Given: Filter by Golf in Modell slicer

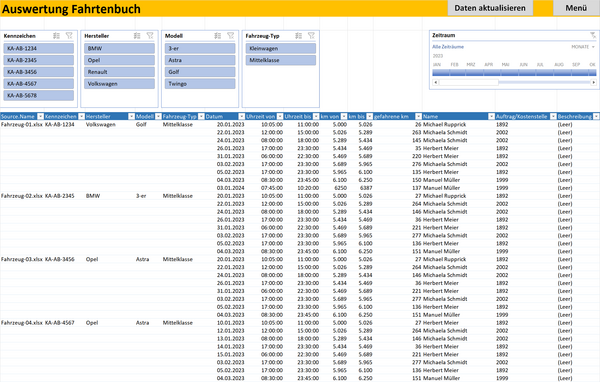Looking at the screenshot, I should pos(200,72).
